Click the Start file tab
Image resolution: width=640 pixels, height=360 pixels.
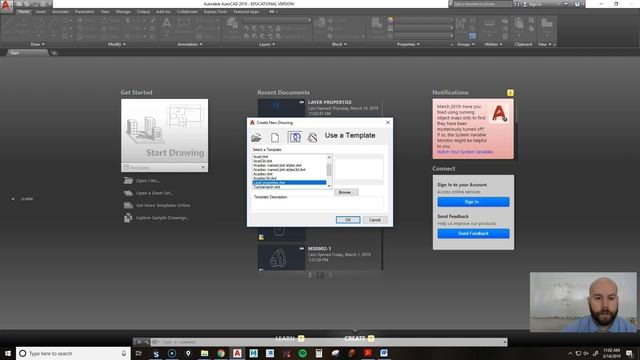tap(27, 53)
